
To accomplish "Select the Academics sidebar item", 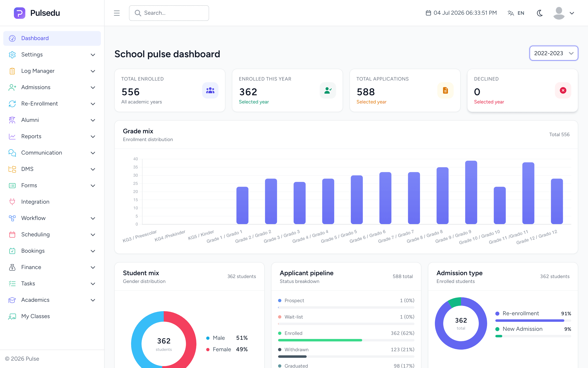I will tap(52, 300).
